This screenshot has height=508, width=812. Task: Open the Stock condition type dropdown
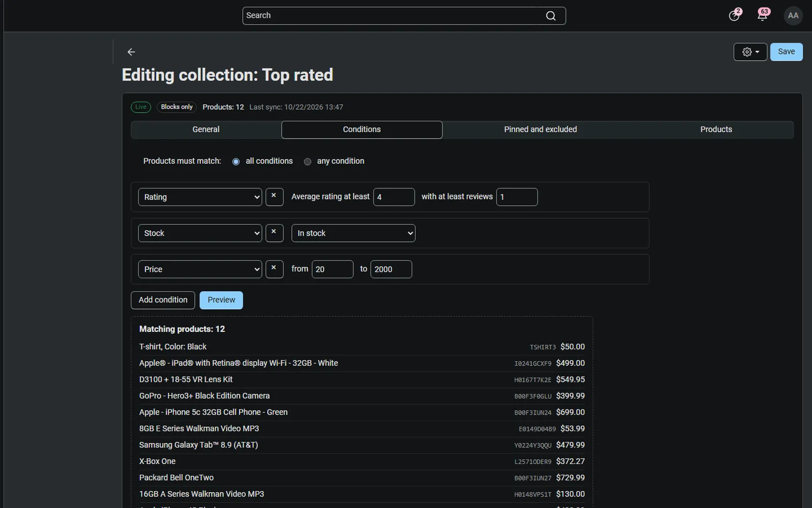click(200, 233)
